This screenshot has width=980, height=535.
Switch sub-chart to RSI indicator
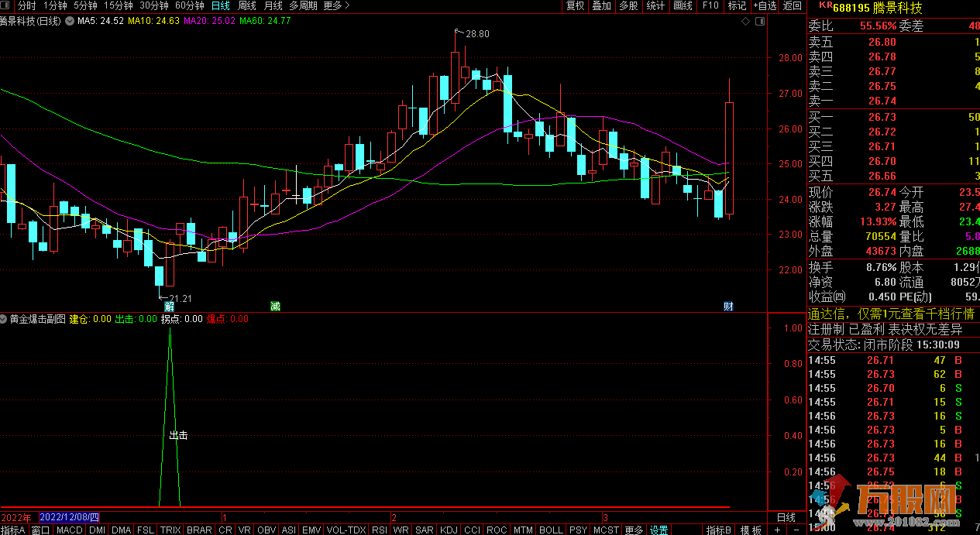pos(380,530)
